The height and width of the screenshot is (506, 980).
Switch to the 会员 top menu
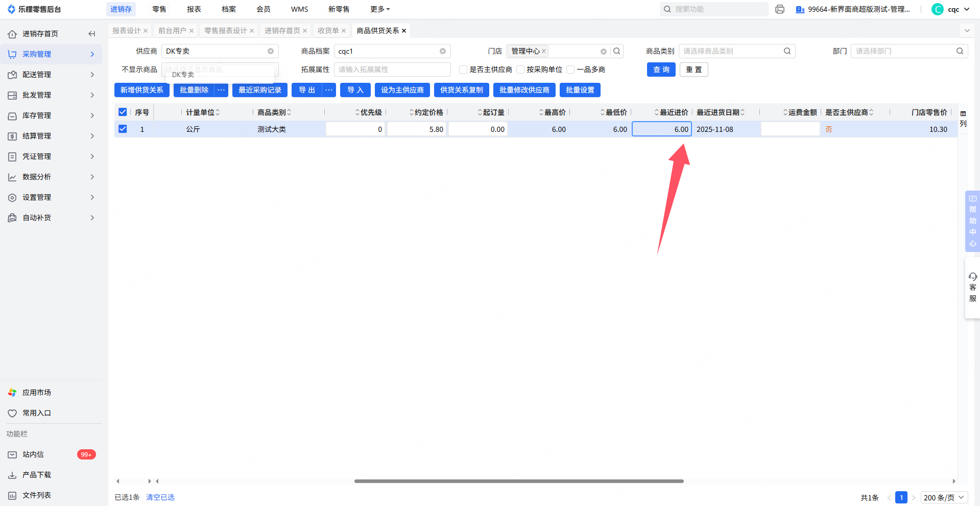point(264,9)
